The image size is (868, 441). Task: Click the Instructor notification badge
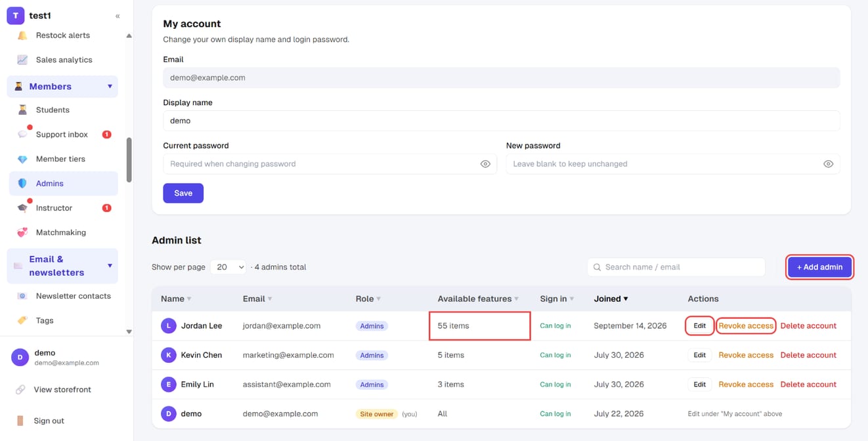[x=106, y=208]
